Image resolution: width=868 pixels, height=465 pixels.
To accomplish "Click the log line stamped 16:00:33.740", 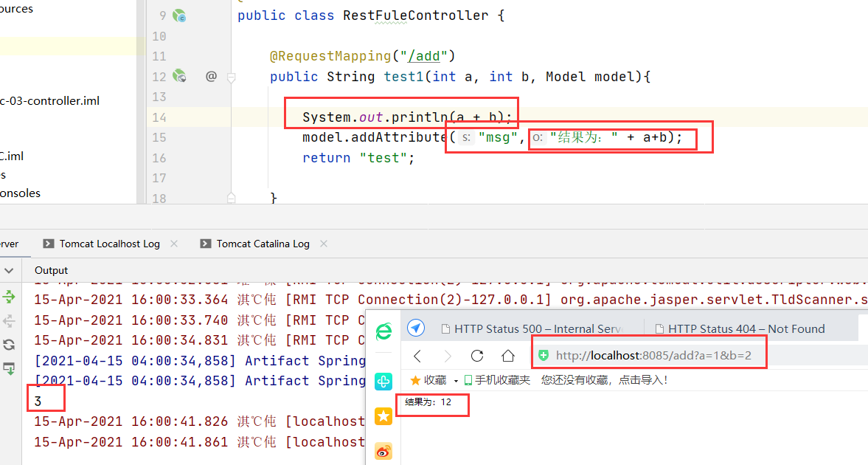I will (200, 320).
